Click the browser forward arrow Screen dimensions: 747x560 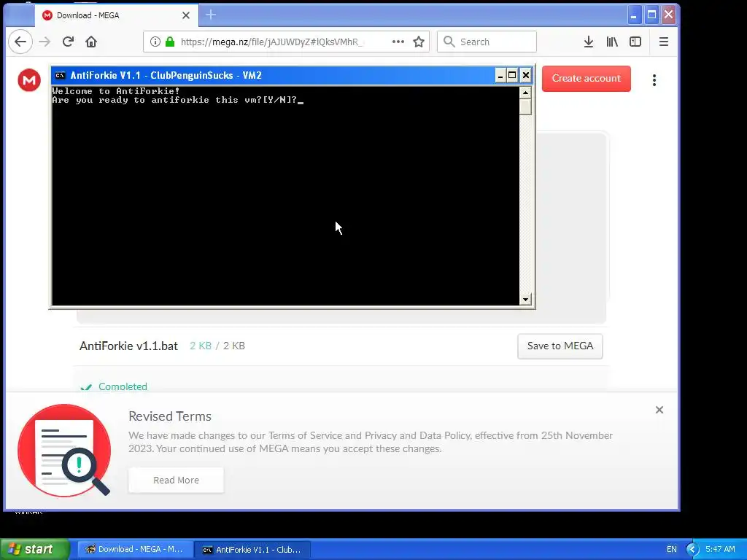pyautogui.click(x=44, y=42)
